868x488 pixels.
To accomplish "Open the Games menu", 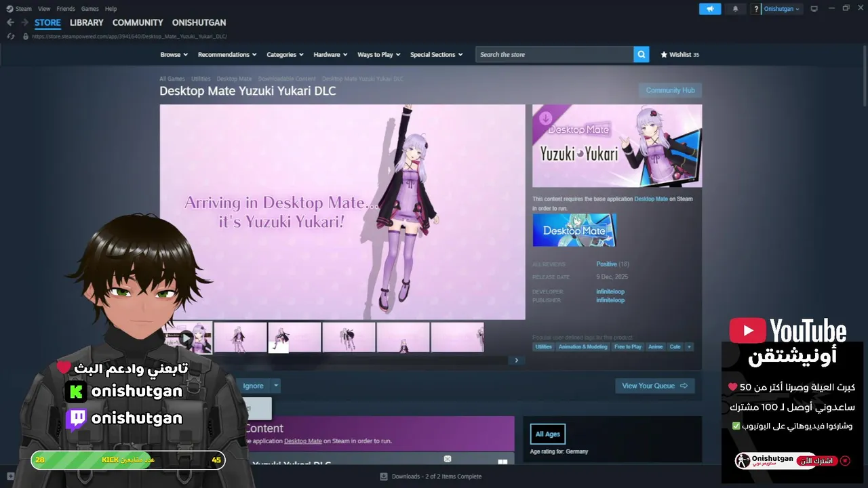I will click(x=90, y=9).
